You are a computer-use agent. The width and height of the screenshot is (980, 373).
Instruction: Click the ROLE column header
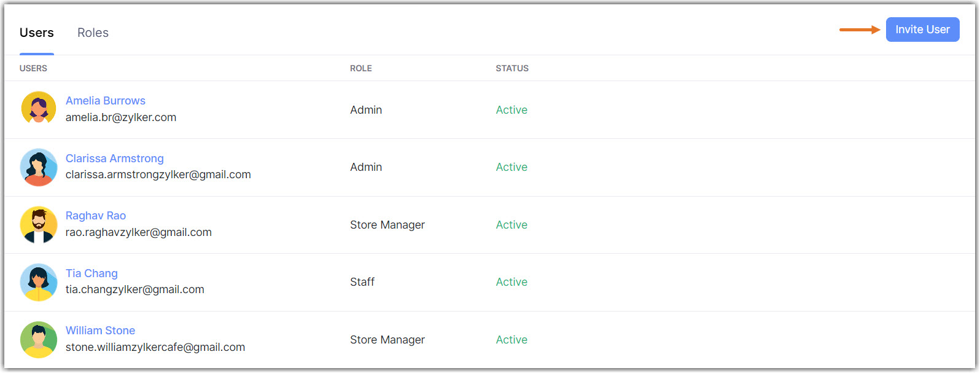click(x=361, y=68)
